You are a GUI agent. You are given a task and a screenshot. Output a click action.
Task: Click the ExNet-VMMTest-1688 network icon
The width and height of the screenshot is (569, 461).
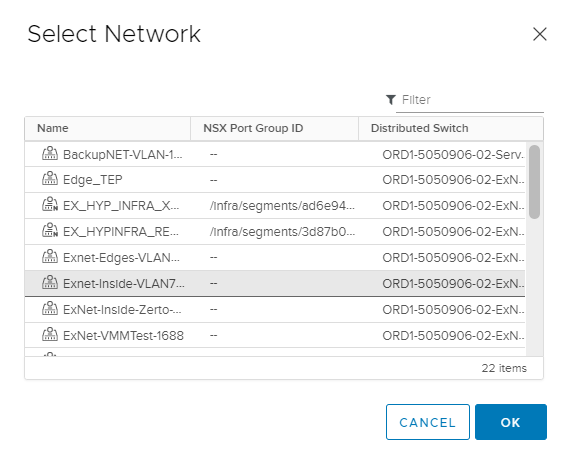tap(50, 335)
